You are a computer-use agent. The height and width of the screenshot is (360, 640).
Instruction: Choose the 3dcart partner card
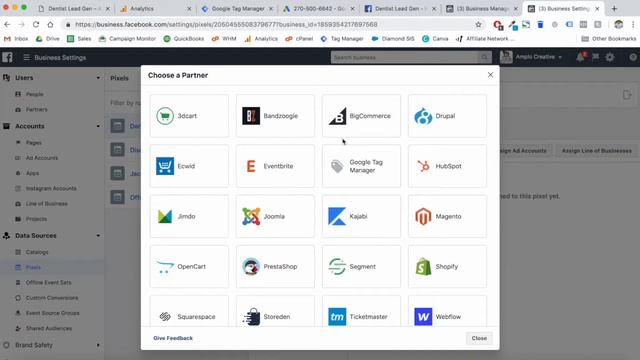189,116
